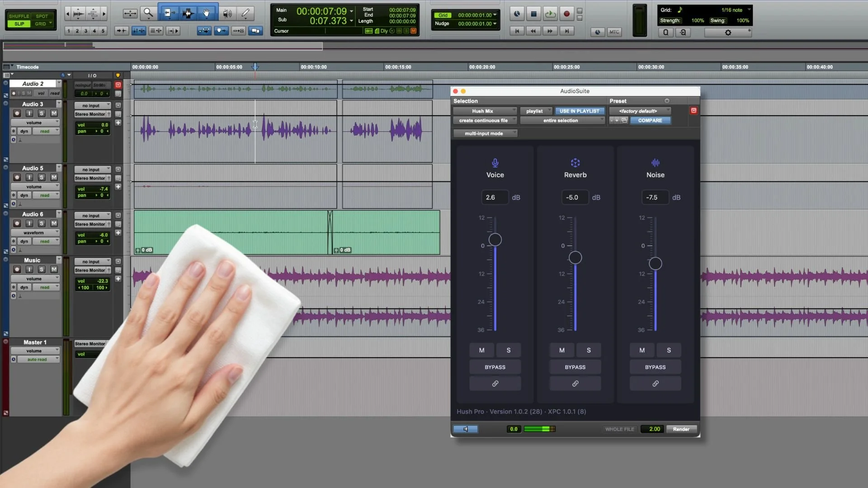This screenshot has width=868, height=488.
Task: Mute the Music track
Action: coord(54,269)
